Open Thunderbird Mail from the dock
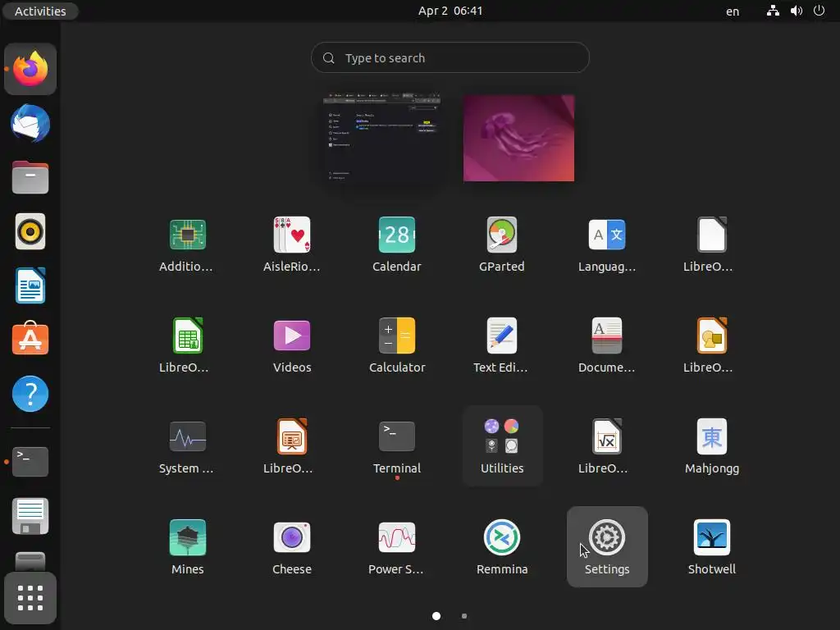The height and width of the screenshot is (630, 840). click(x=30, y=124)
